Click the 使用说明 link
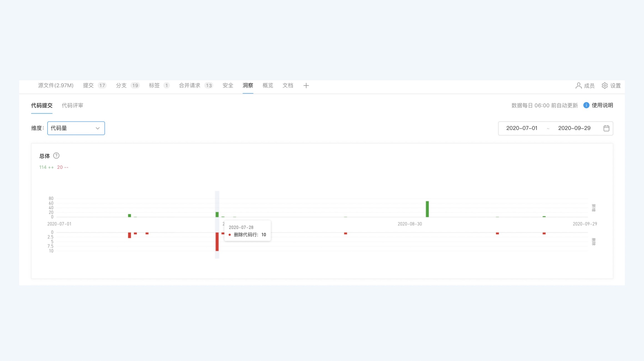This screenshot has width=644, height=361. click(602, 105)
